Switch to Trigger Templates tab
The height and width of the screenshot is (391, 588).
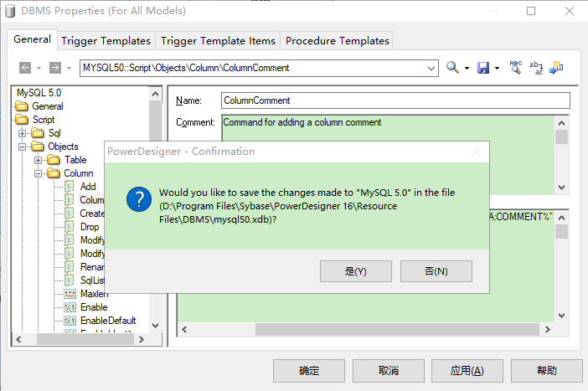coord(106,40)
